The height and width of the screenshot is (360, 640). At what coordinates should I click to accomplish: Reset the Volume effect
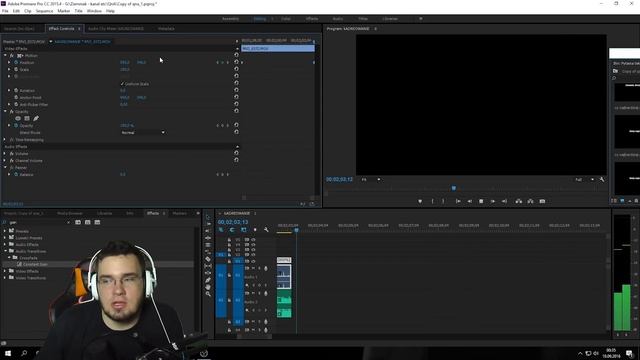[x=236, y=153]
